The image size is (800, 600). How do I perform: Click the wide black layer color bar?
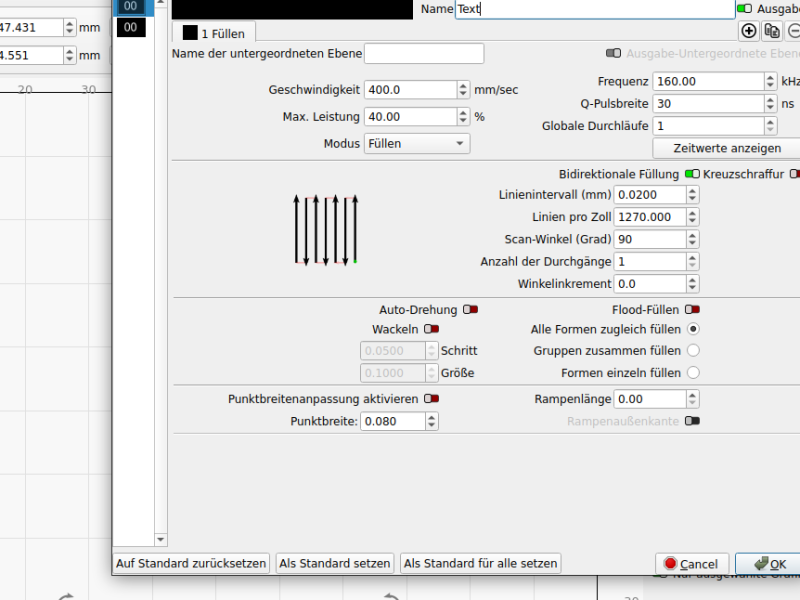[x=292, y=9]
